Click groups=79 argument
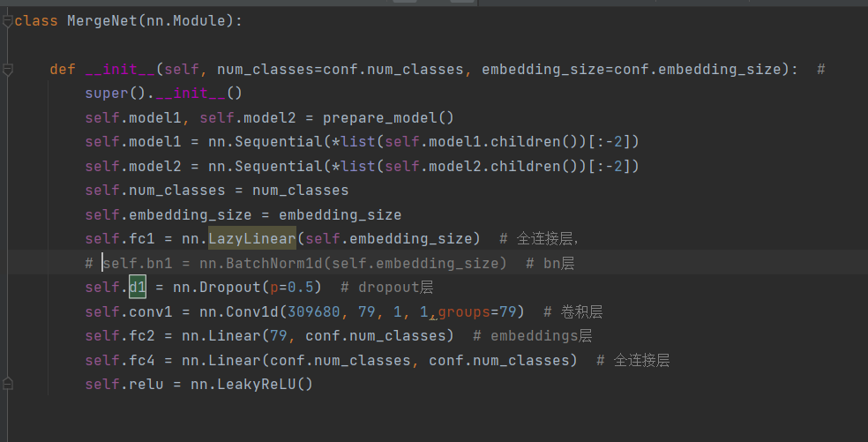 pos(476,311)
